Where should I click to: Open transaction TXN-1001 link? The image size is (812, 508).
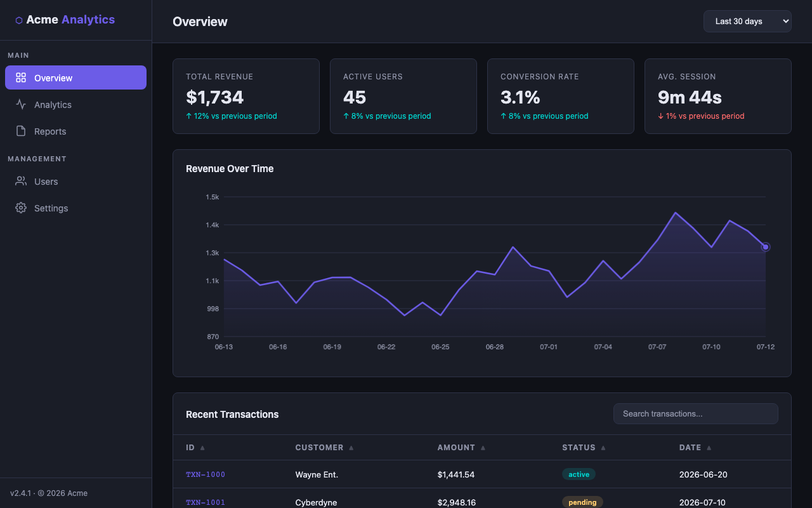pos(206,502)
